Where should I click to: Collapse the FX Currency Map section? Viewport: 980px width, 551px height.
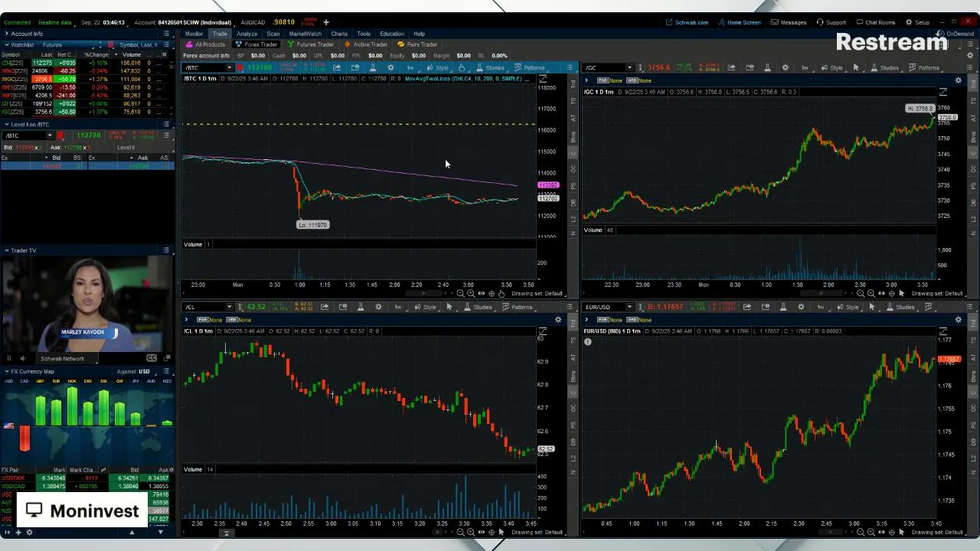(x=7, y=371)
